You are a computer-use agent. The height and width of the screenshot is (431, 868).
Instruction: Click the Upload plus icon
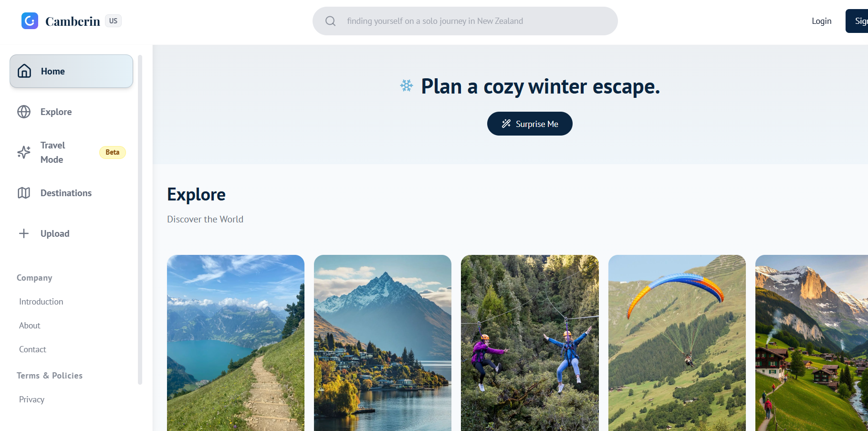24,233
